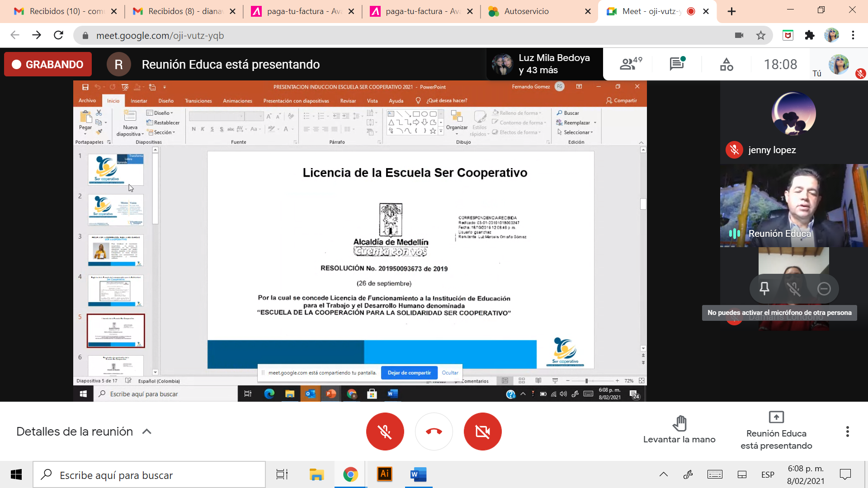The width and height of the screenshot is (868, 488).
Task: Remove the hovered participant from call
Action: pos(824,288)
